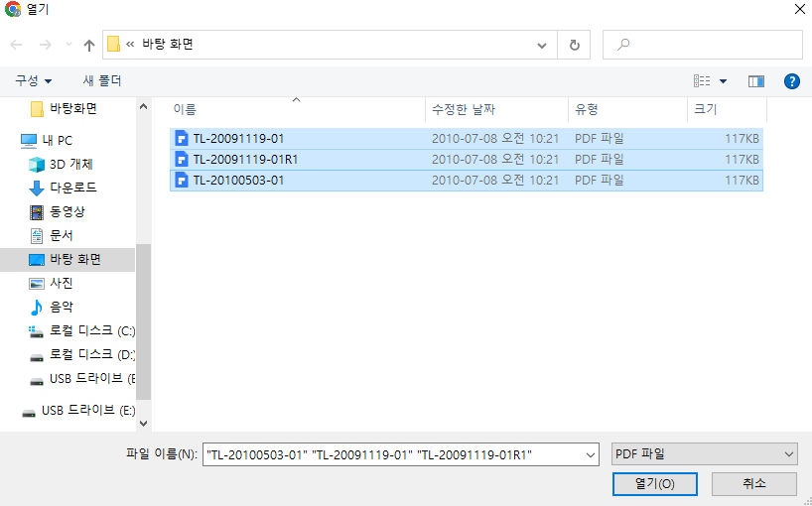
Task: Create a new folder with 새 폴더
Action: pos(102,80)
